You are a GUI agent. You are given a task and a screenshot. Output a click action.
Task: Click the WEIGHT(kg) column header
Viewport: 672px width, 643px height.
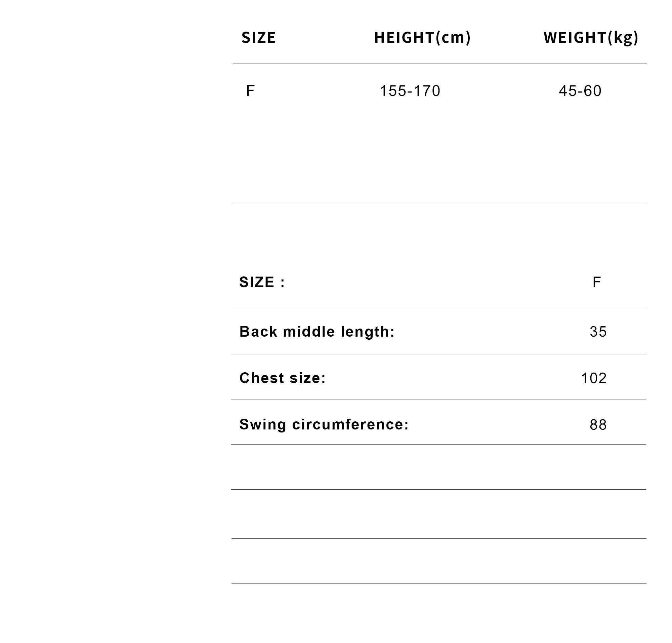pos(591,37)
